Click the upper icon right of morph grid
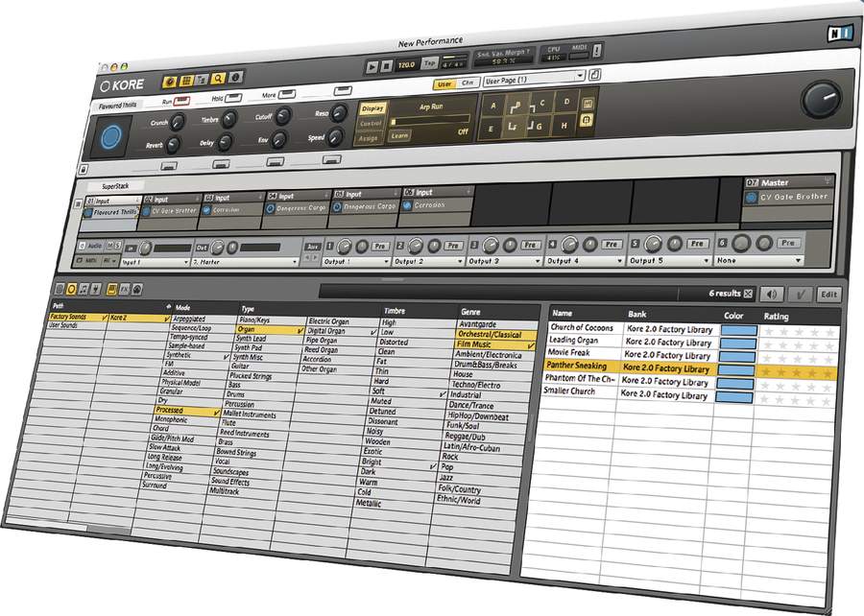The height and width of the screenshot is (616, 864). (x=588, y=103)
